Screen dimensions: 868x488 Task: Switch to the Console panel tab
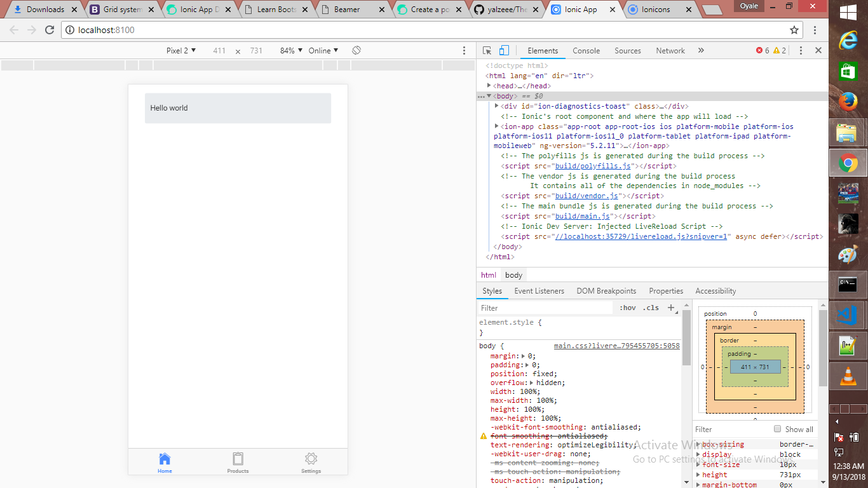click(x=586, y=51)
